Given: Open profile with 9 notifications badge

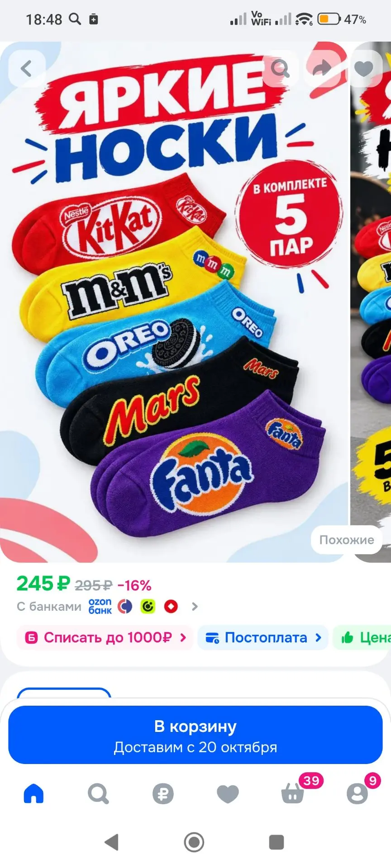Looking at the screenshot, I should point(358,793).
